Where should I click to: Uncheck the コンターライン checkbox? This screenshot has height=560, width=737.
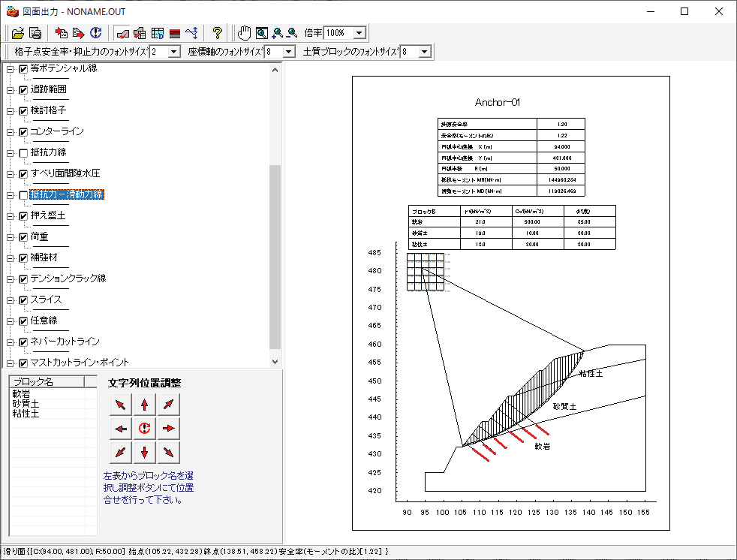(x=23, y=132)
